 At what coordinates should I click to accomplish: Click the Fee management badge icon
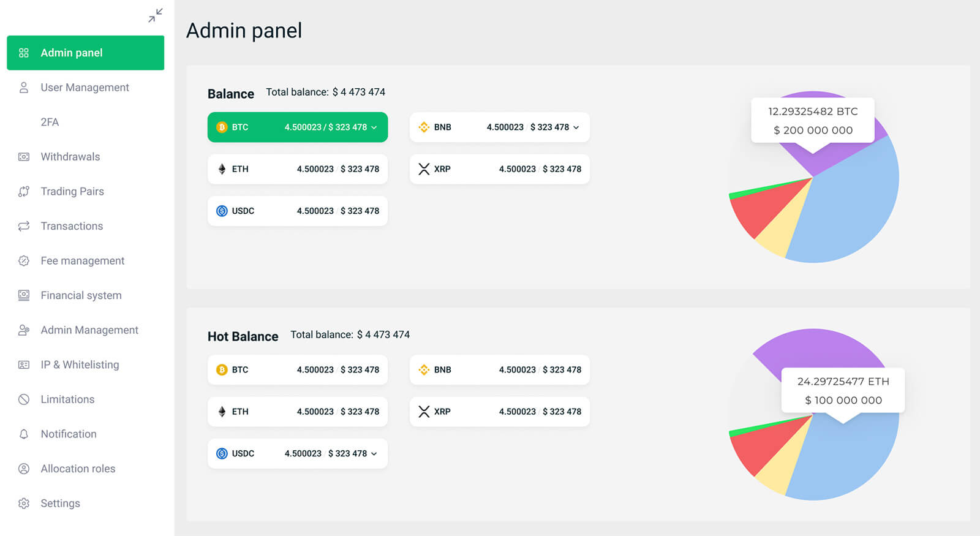(24, 261)
